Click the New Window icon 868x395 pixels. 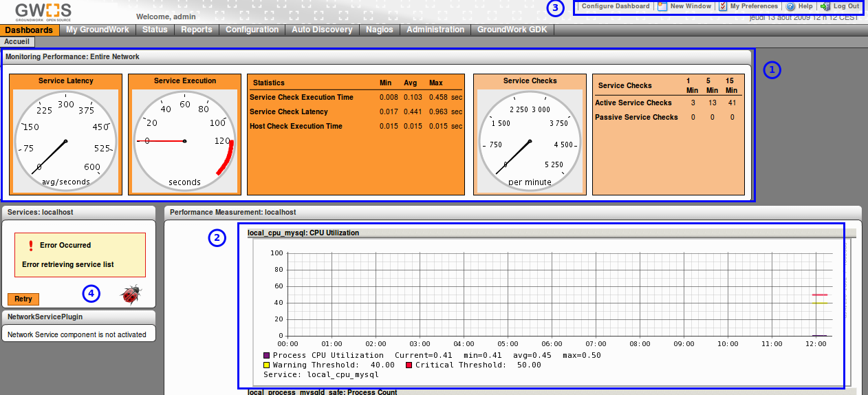662,6
